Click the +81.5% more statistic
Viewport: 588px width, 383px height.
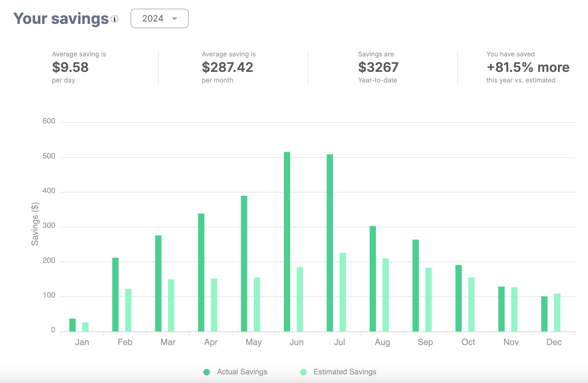click(528, 67)
